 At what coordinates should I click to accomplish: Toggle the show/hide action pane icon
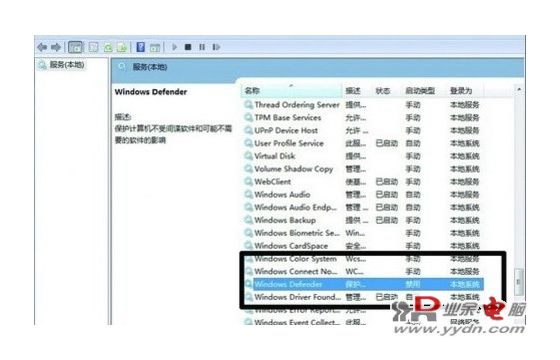point(155,47)
